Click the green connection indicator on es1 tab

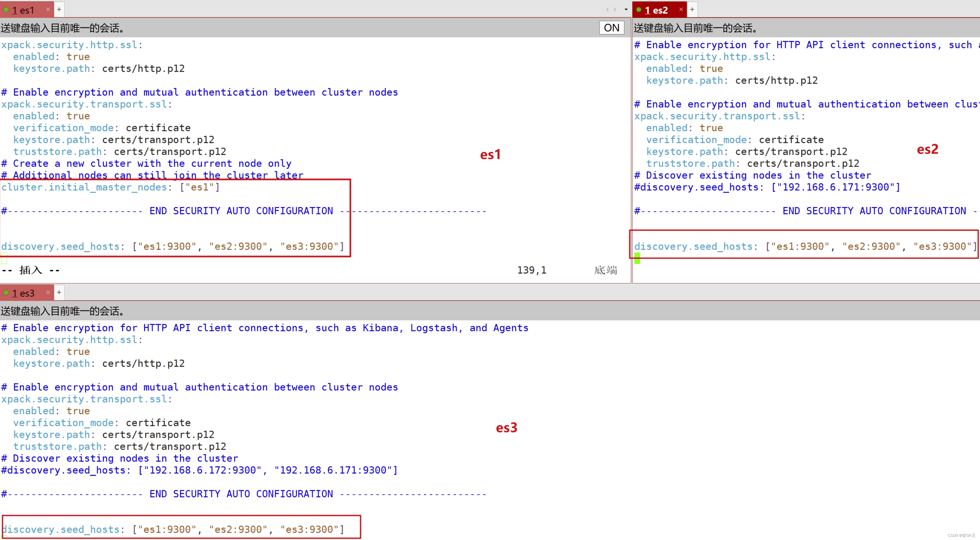[6, 10]
